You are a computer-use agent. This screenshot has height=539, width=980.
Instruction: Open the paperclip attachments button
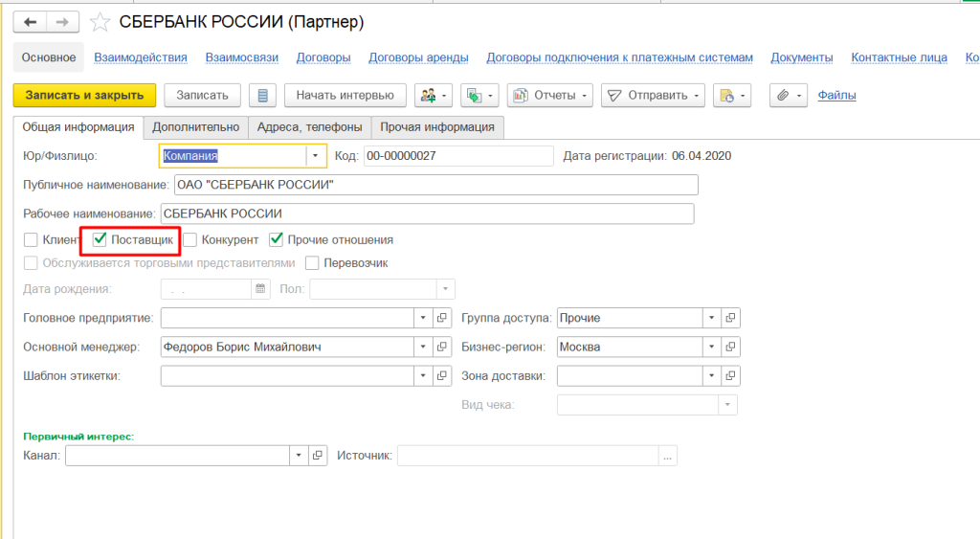[788, 95]
